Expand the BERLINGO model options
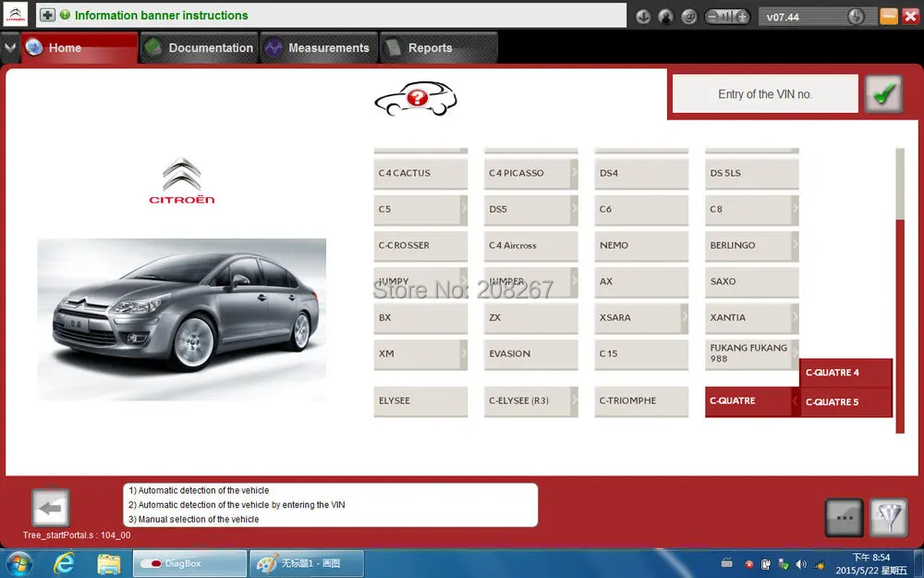The height and width of the screenshot is (578, 924). tap(795, 245)
